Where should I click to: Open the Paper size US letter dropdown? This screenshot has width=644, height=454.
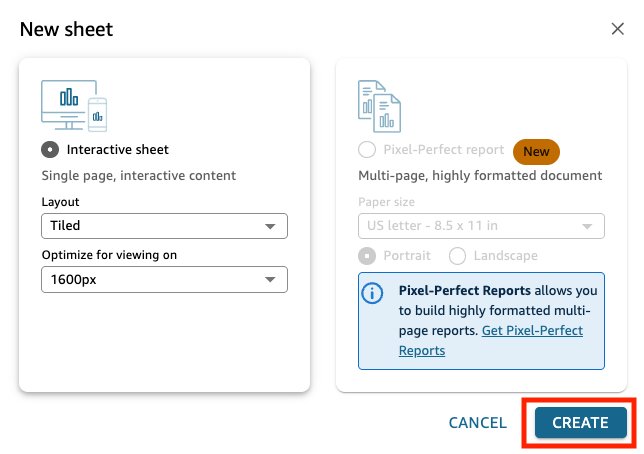coord(481,226)
